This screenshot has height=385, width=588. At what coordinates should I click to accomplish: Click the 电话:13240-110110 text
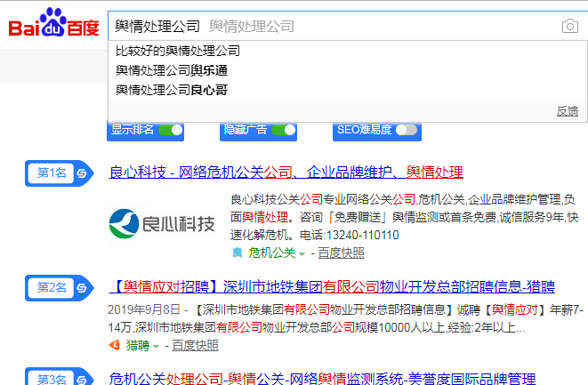[x=349, y=235]
